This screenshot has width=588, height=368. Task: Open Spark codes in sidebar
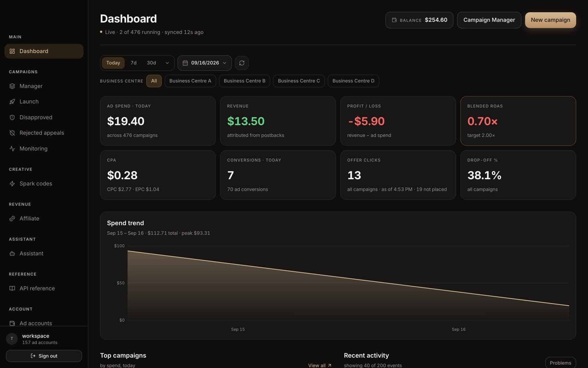(x=44, y=184)
